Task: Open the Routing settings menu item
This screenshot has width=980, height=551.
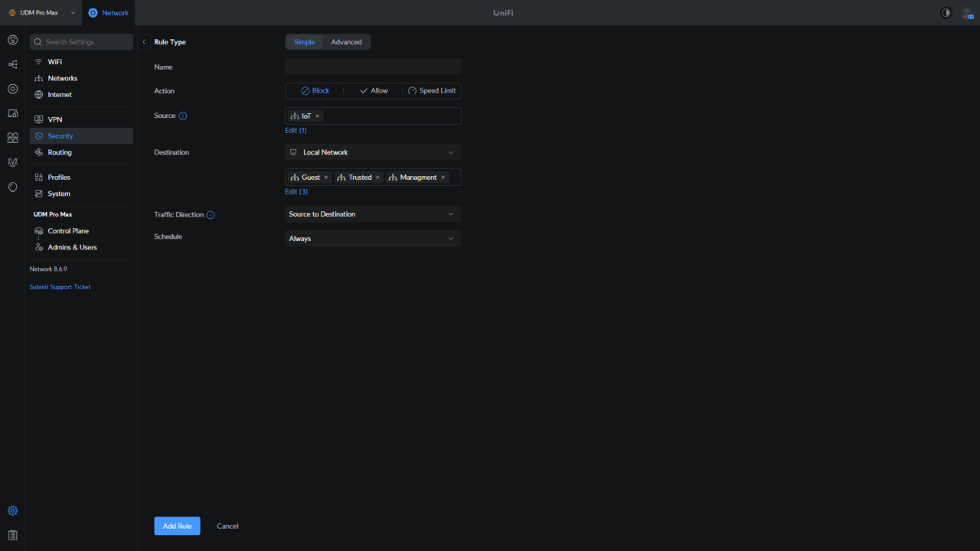Action: 61,152
